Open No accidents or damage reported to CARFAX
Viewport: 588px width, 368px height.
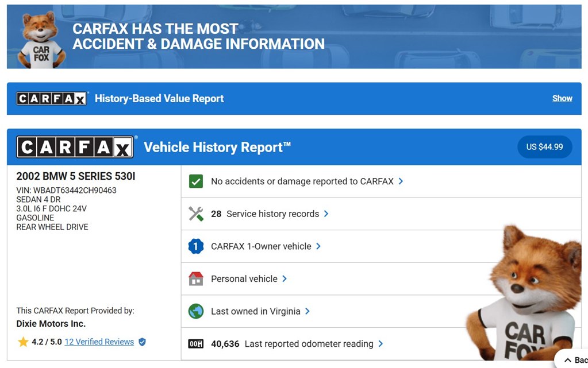coord(302,181)
